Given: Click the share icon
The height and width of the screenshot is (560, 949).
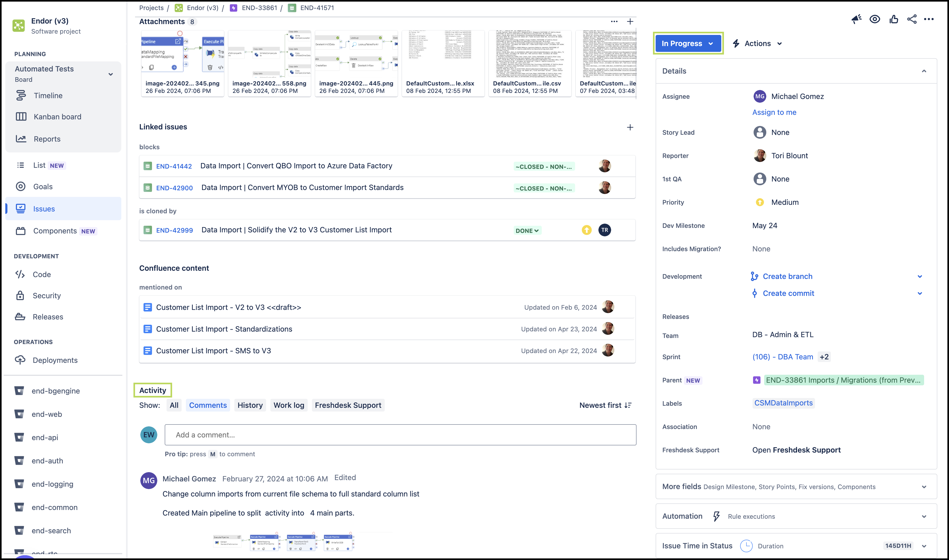Looking at the screenshot, I should pyautogui.click(x=912, y=19).
